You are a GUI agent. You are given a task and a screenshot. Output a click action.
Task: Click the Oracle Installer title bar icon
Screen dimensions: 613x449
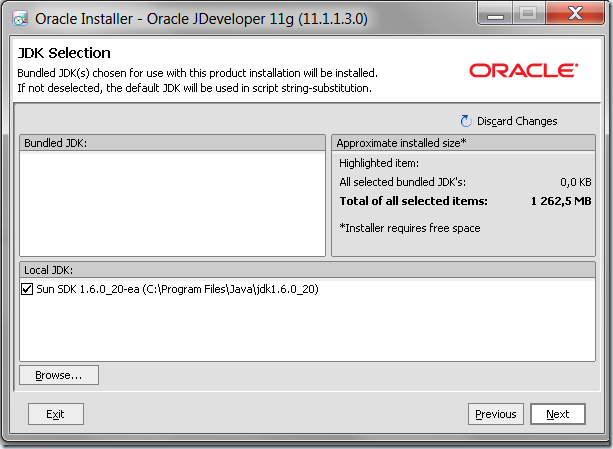pos(20,18)
